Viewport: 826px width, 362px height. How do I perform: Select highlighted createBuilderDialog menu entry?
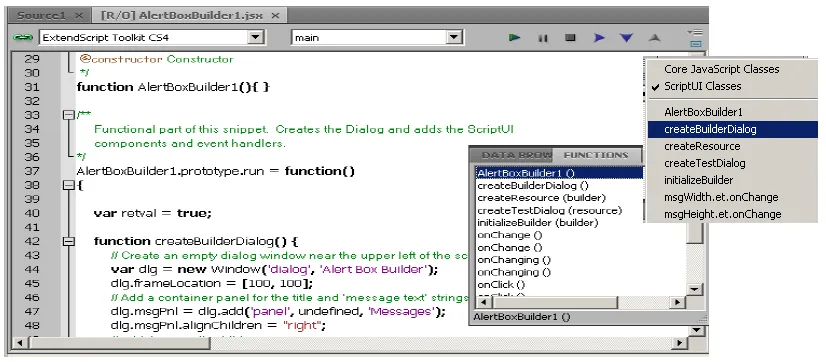click(x=733, y=129)
